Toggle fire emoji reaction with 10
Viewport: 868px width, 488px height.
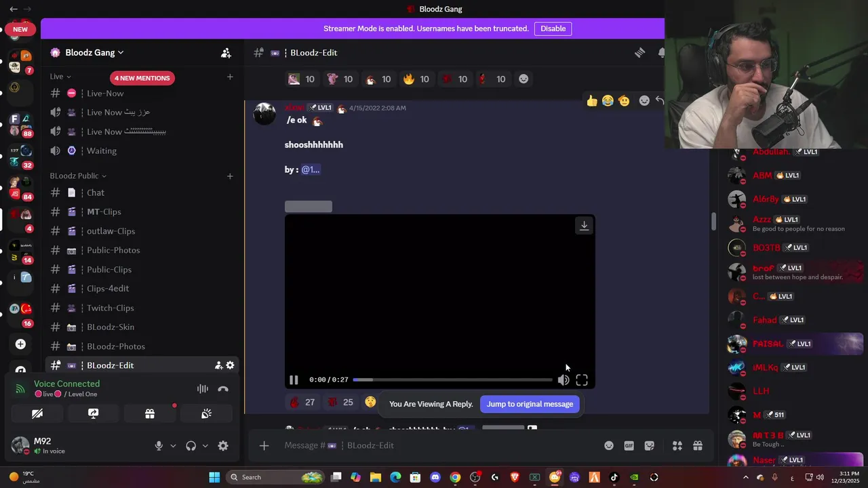(x=416, y=79)
